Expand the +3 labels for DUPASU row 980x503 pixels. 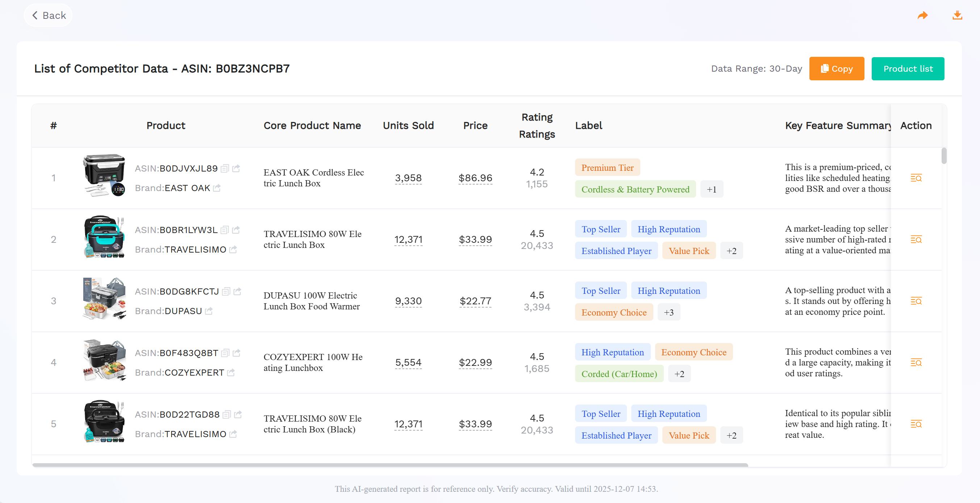coord(669,312)
